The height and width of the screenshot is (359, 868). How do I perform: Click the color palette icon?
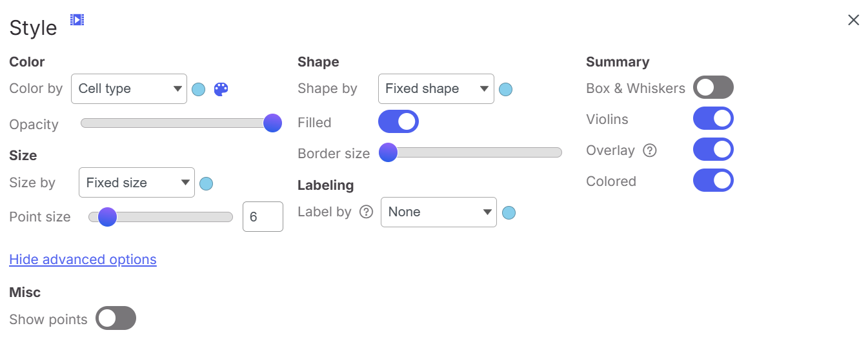(x=221, y=89)
